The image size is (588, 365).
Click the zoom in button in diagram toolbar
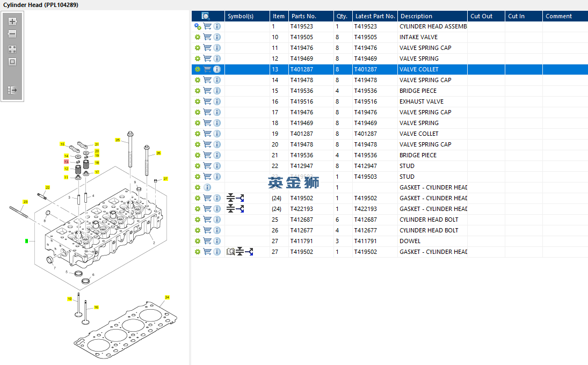12,22
